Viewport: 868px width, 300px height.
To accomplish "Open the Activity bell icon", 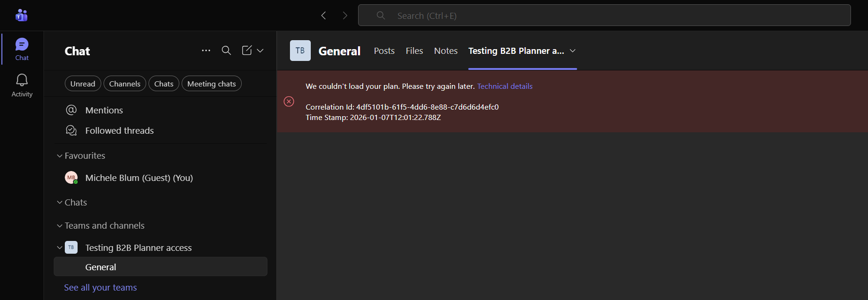I will click(x=22, y=85).
